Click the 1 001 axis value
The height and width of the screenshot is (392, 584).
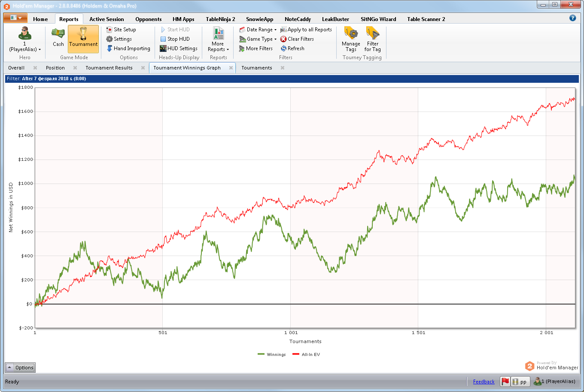[291, 332]
